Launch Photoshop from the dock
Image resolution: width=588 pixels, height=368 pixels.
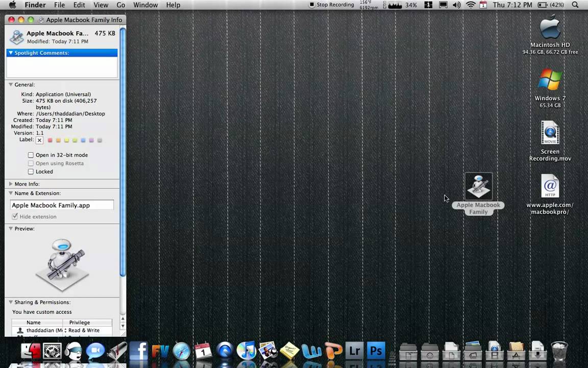[x=376, y=351]
